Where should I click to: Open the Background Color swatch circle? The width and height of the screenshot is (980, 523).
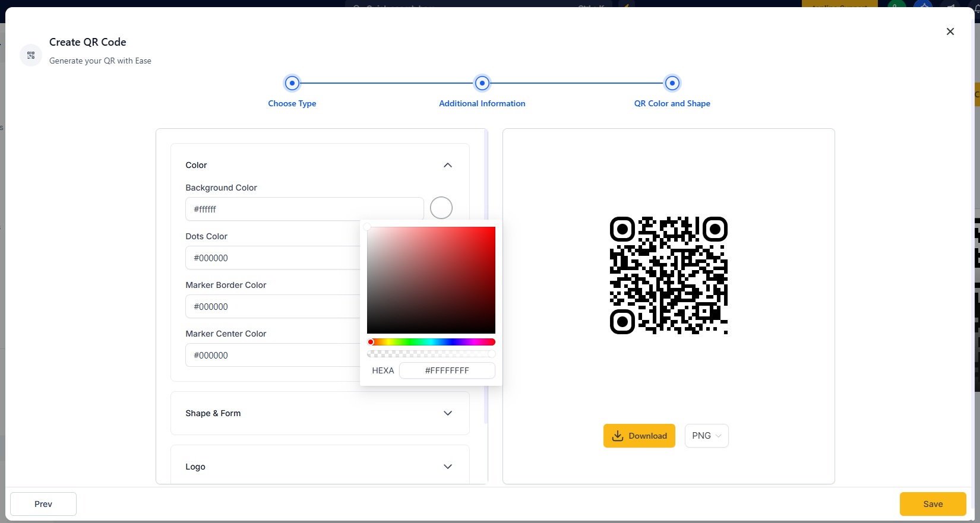coord(441,208)
